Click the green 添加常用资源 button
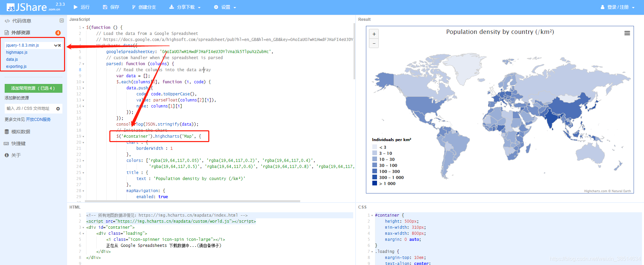Screen dimensions: 644x265 34,88
